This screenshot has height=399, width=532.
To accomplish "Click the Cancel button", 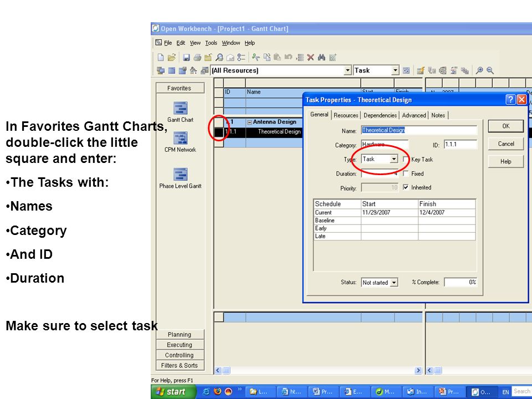I will point(505,144).
